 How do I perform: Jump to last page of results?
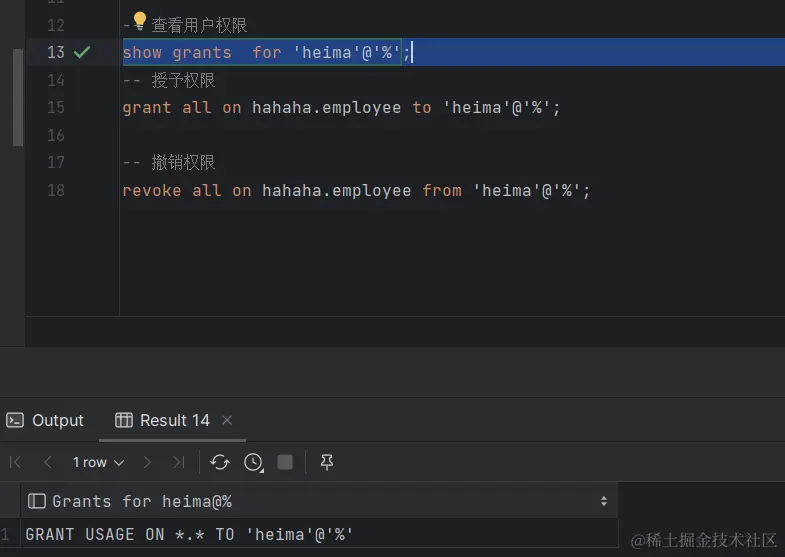pyautogui.click(x=178, y=462)
